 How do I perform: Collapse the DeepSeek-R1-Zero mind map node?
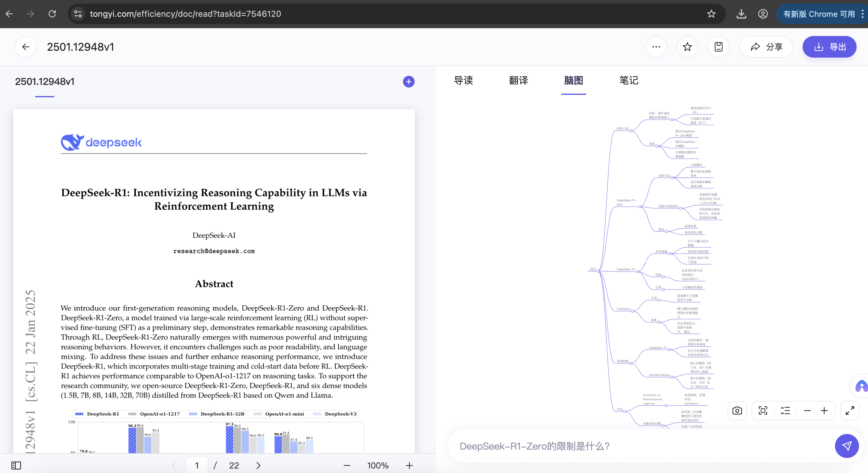coord(639,207)
